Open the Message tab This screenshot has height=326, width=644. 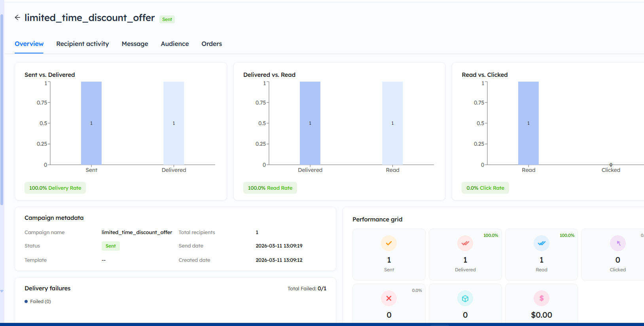[x=135, y=44]
